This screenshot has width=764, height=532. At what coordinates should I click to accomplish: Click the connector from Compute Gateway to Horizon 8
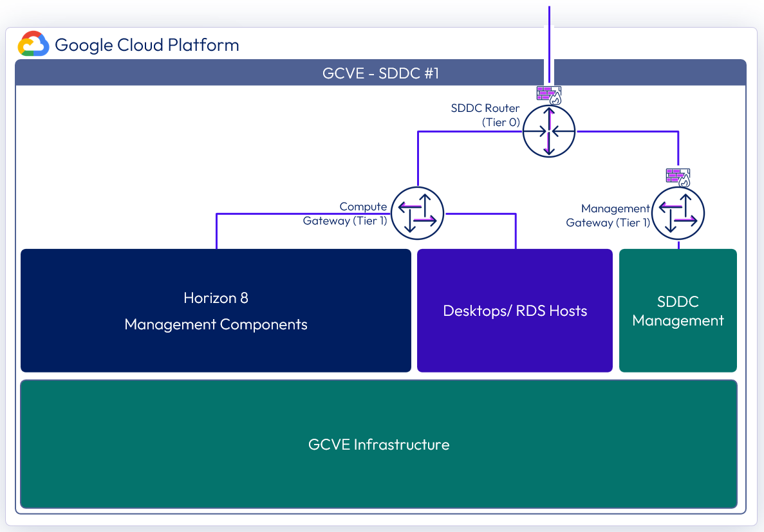tap(290, 214)
